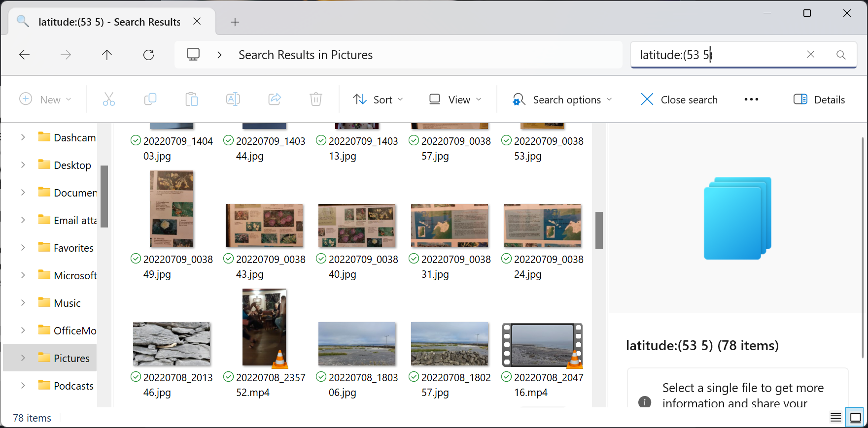Click file name 20220709_140344.jpg
868x428 pixels.
click(271, 148)
